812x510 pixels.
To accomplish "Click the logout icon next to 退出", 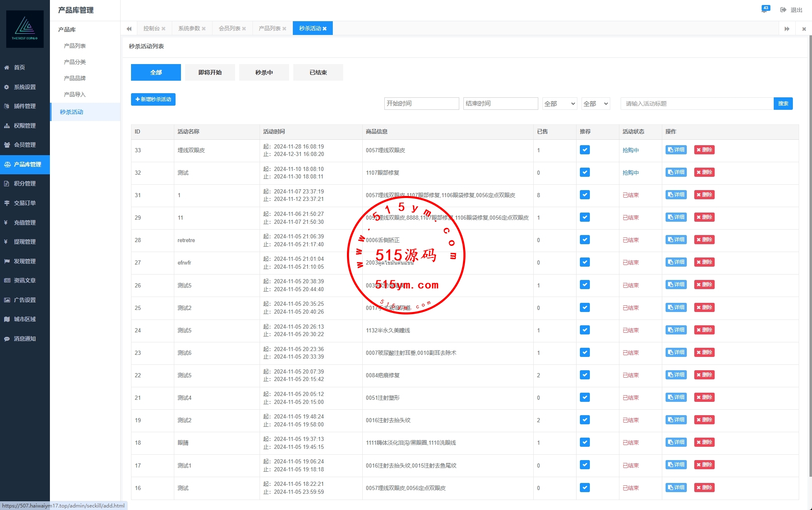I will 783,10.
